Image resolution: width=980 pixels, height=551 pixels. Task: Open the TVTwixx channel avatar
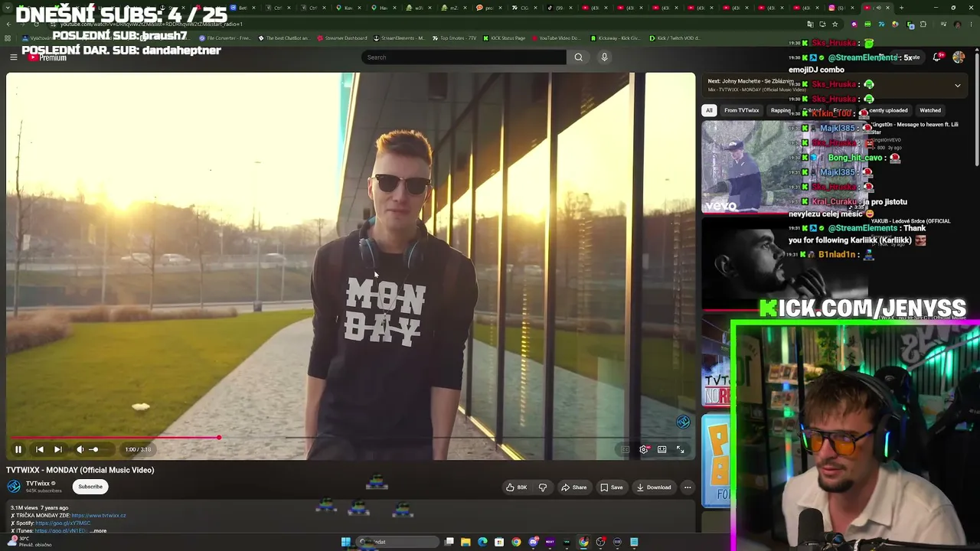14,486
